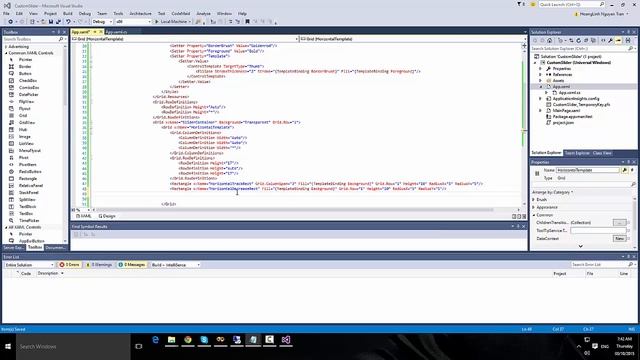Screen dimensions: 640x360
Task: Open the Edge browser from the taskbar
Action: [x=156, y=340]
